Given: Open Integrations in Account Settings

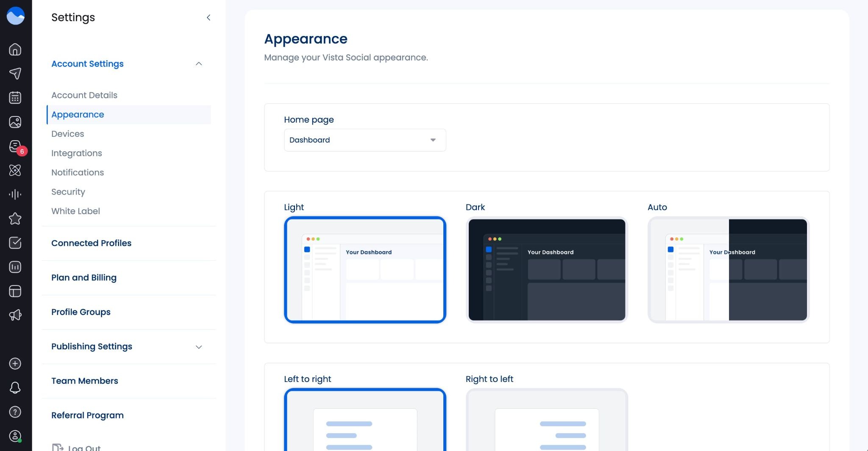Looking at the screenshot, I should point(77,153).
